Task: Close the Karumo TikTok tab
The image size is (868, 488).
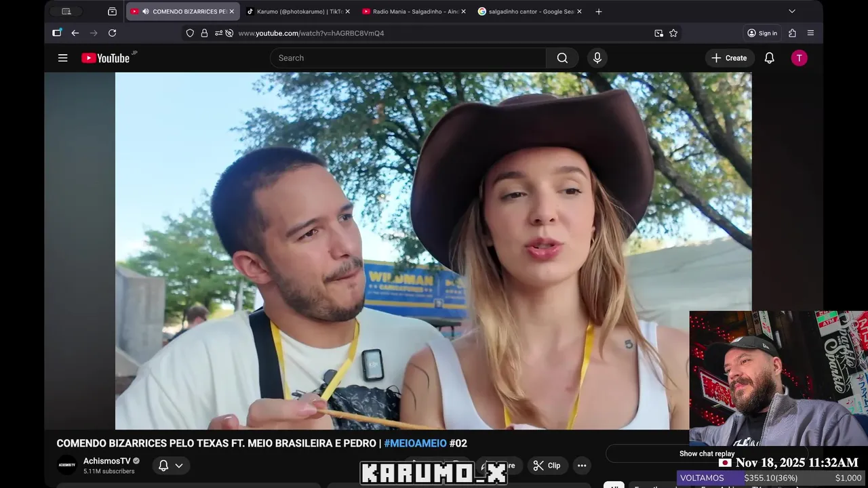Action: [x=347, y=12]
